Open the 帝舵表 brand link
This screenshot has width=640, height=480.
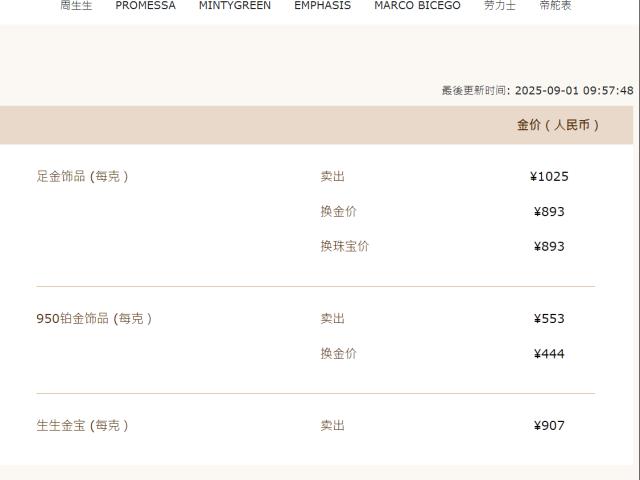click(555, 5)
